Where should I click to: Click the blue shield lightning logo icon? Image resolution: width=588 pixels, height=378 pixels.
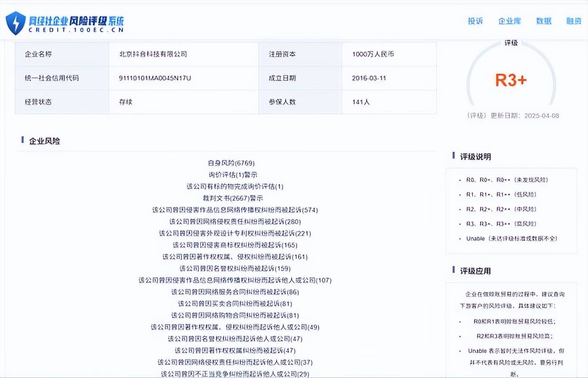click(x=16, y=23)
